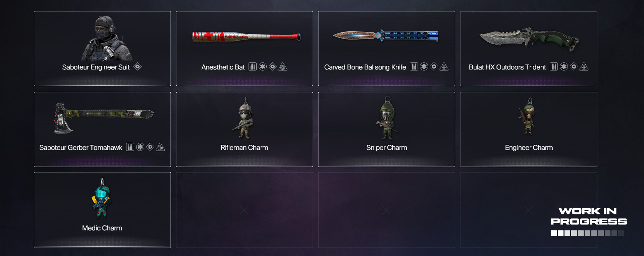Click the Engineer gear icon beside Carved Bone Balisong Knife
The height and width of the screenshot is (256, 644).
pos(434,67)
